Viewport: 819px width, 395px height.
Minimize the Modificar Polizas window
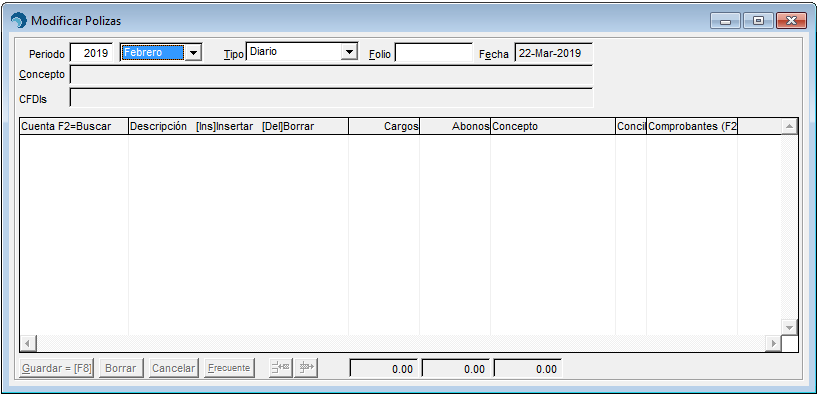pos(725,21)
